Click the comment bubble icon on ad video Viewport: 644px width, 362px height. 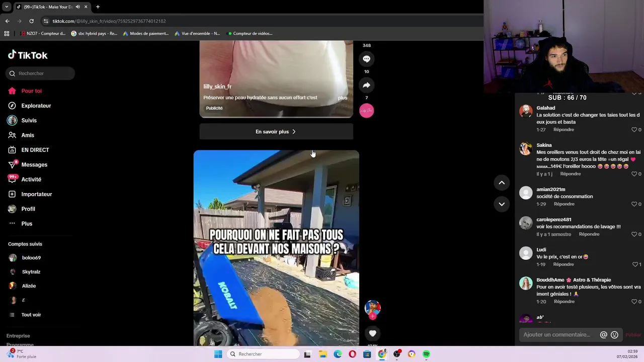366,59
